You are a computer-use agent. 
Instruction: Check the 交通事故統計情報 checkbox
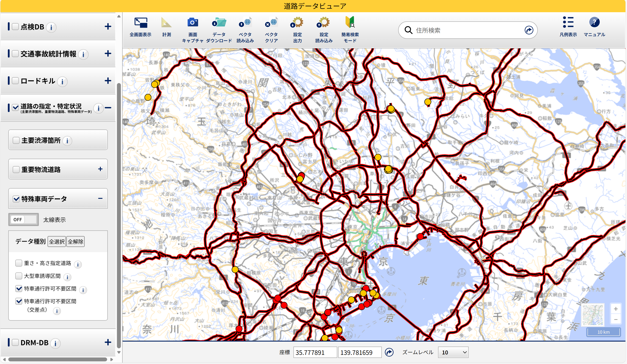coord(15,54)
